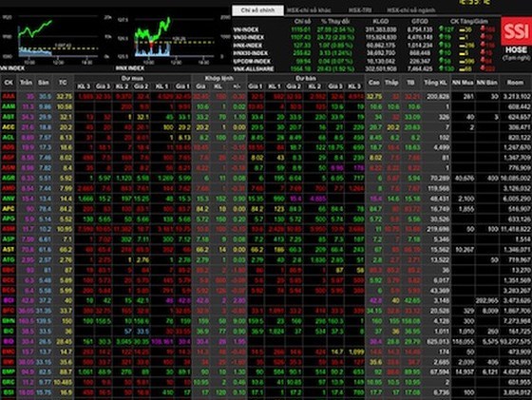Click yellow unchanged dash in VN-INDEX row

pyautogui.click(x=462, y=29)
